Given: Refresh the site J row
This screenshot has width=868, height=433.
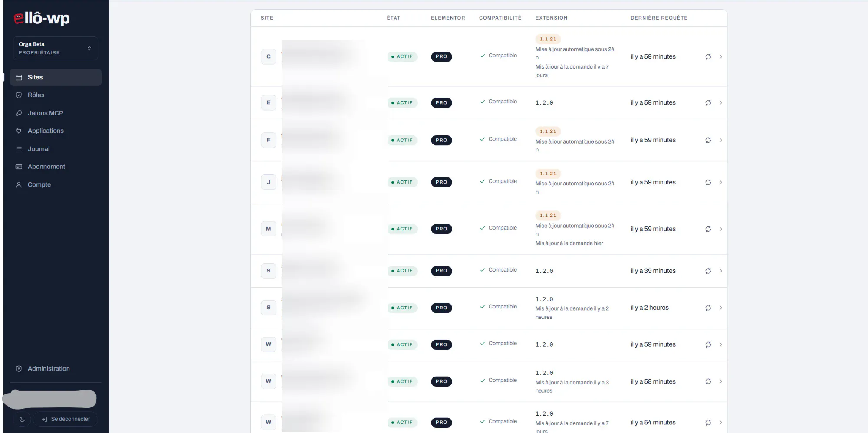Looking at the screenshot, I should (708, 182).
